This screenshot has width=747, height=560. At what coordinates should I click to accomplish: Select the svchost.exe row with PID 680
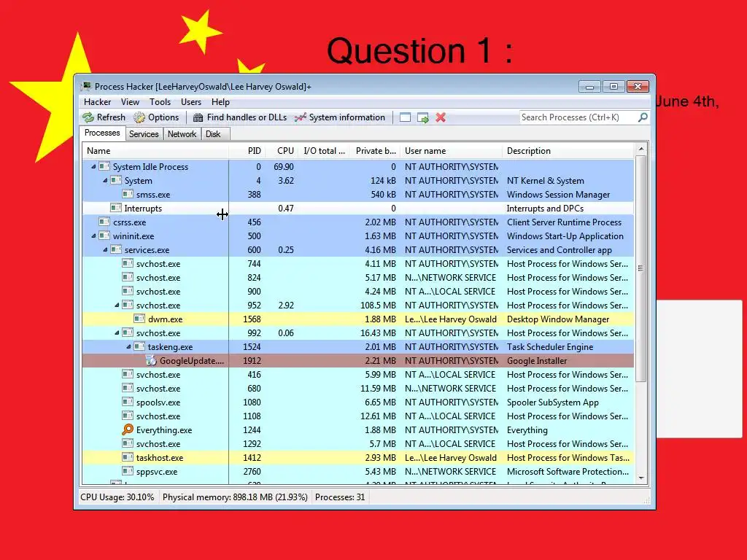point(357,389)
